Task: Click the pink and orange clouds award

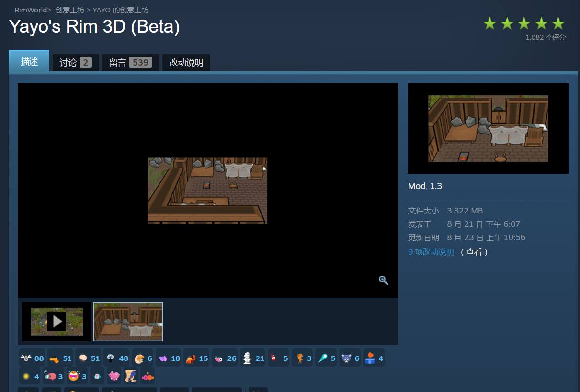Action: tap(148, 376)
